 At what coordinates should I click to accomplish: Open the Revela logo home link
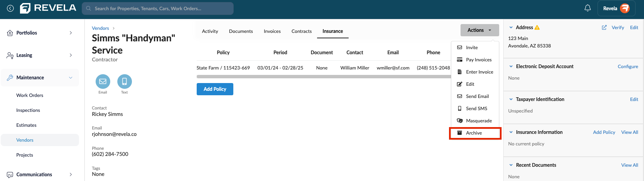click(48, 8)
